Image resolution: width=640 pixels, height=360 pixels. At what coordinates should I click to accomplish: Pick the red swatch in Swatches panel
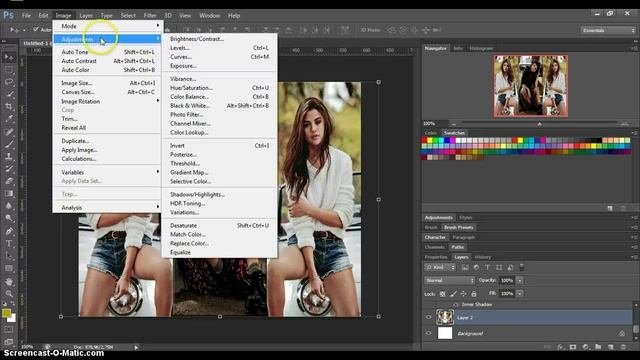point(424,140)
